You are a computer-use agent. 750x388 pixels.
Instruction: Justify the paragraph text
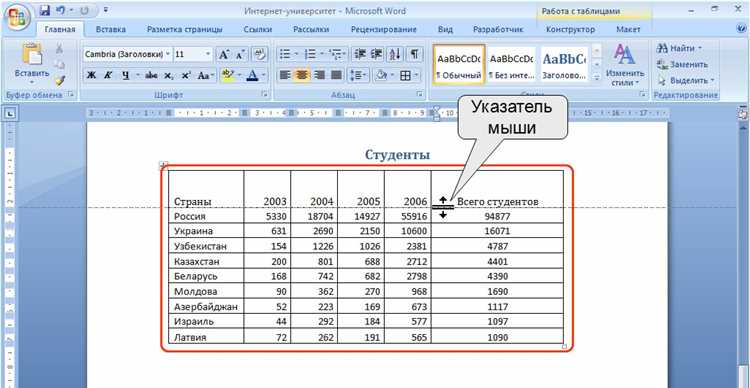pos(337,75)
